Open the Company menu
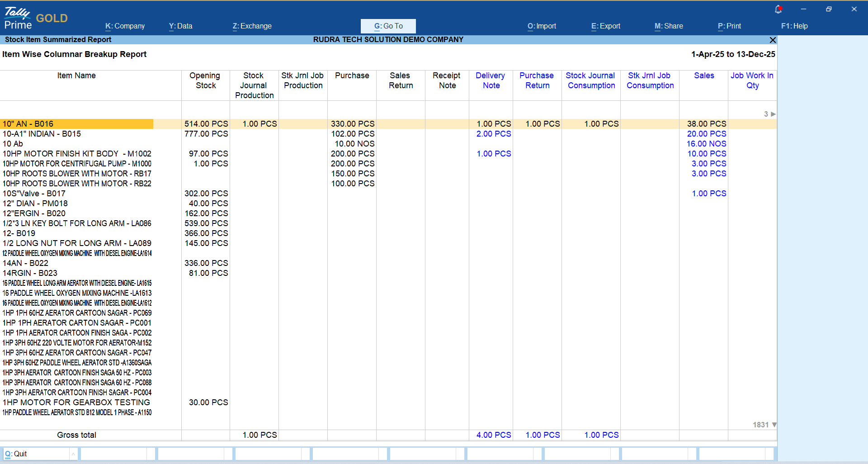This screenshot has height=464, width=868. (125, 26)
